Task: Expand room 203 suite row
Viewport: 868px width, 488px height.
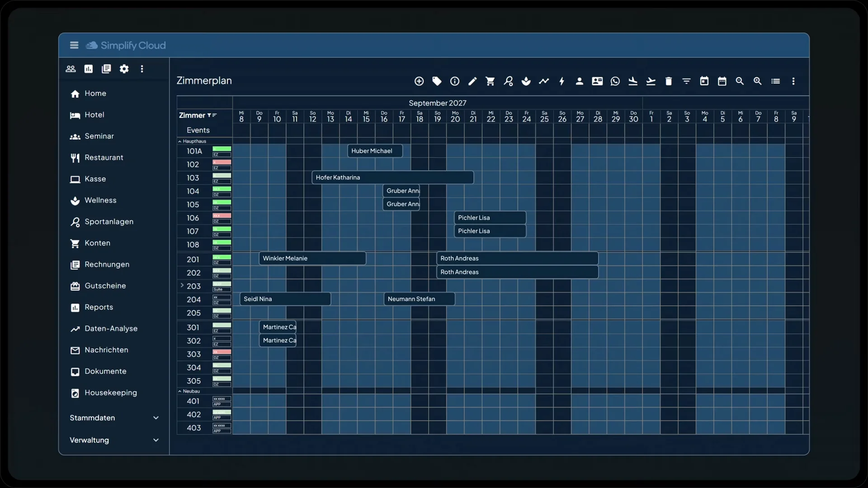Action: point(182,286)
